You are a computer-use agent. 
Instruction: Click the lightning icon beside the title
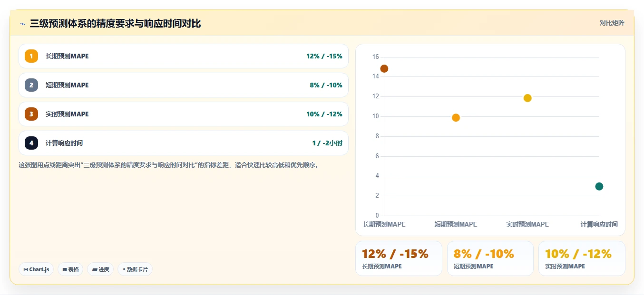click(x=22, y=24)
